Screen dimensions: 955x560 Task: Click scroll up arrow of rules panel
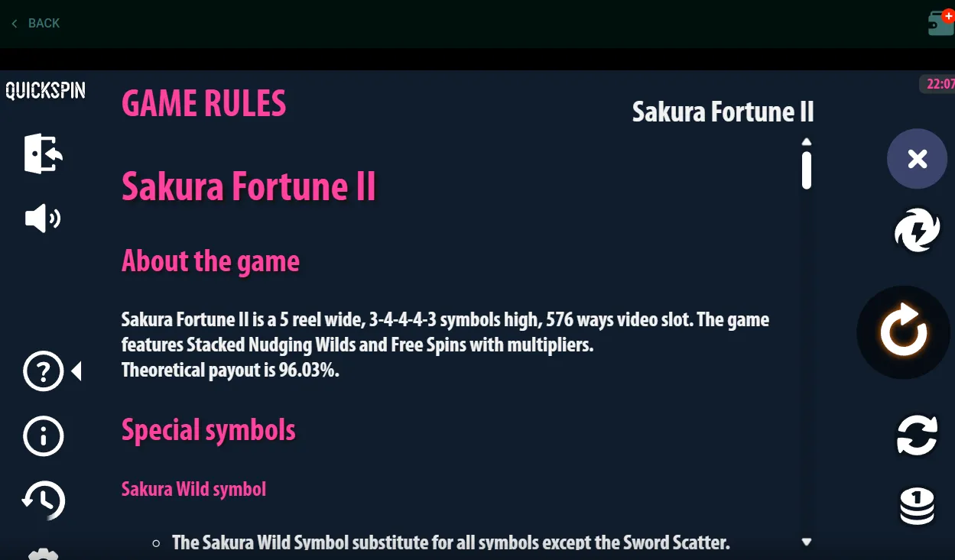[x=806, y=142]
